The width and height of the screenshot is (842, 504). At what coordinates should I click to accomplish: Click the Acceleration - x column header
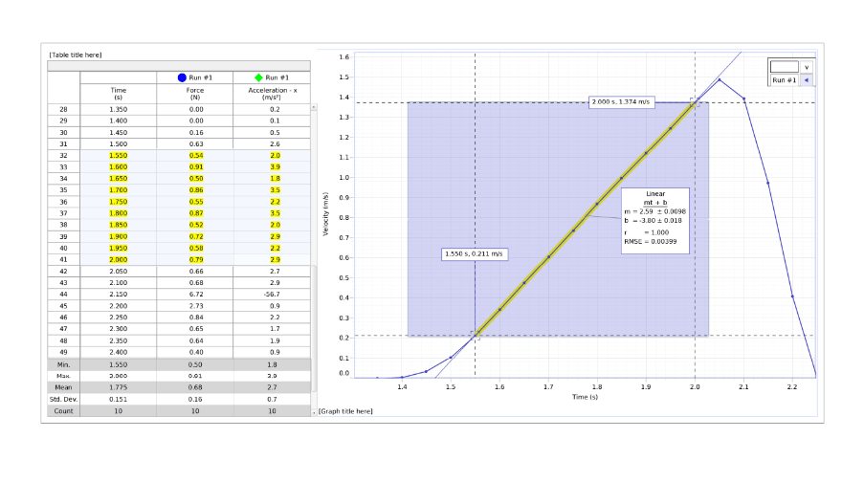tap(273, 94)
